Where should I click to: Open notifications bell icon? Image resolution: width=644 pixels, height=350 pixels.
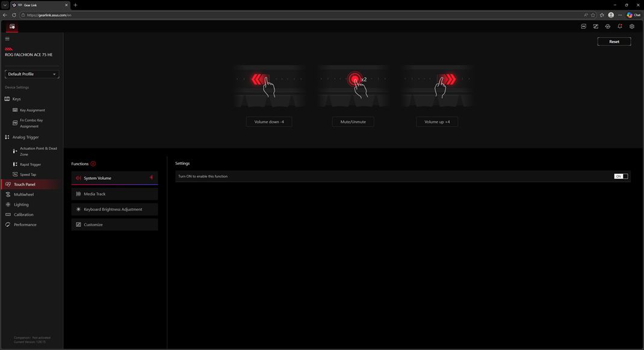click(619, 26)
